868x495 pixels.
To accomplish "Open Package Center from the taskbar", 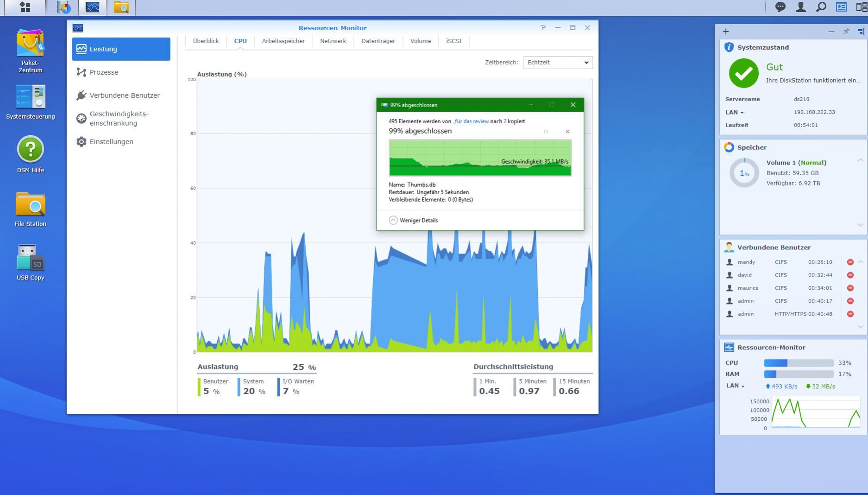I will click(64, 7).
